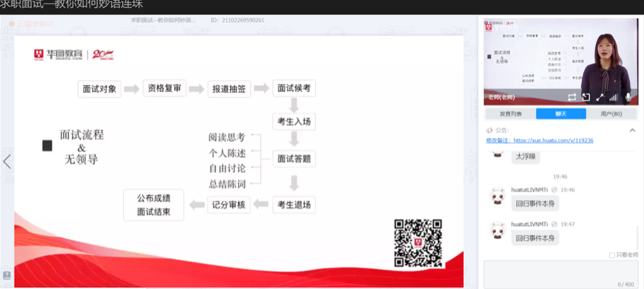Click the microphone icon on teacher video

pos(627,97)
